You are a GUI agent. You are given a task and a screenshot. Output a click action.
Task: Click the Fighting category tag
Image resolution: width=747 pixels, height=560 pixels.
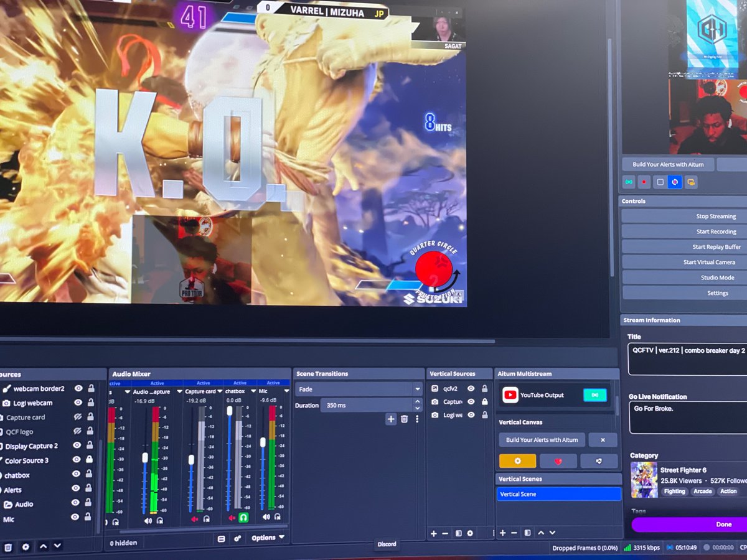[674, 492]
